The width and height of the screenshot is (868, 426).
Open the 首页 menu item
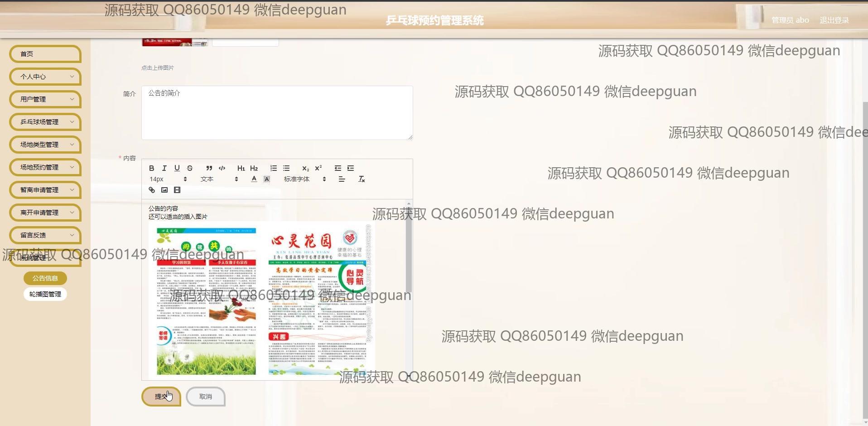tap(45, 54)
